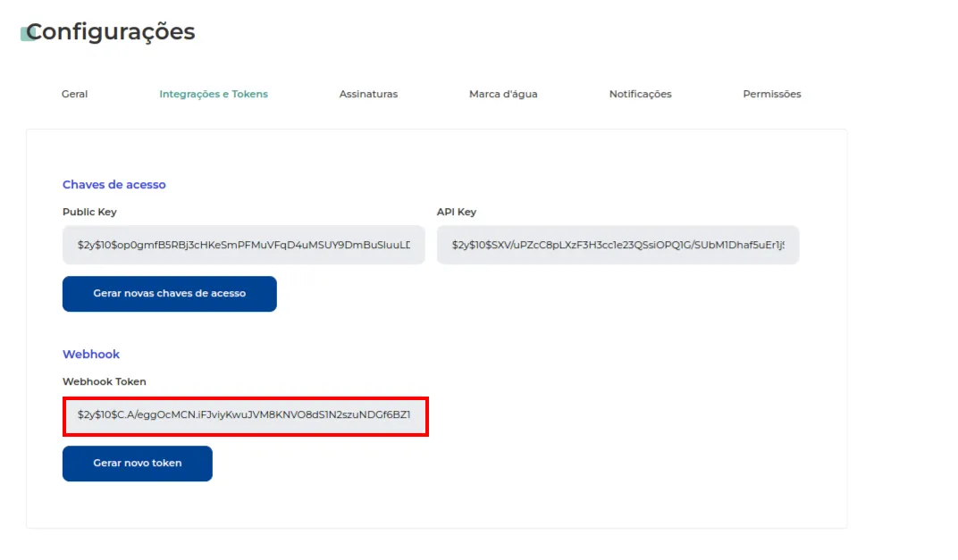Click the Webhook section heading
The width and height of the screenshot is (958, 560).
coord(91,355)
